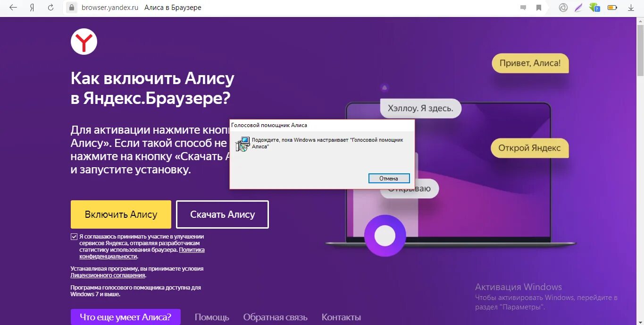This screenshot has height=325, width=644.
Task: Click the Голосовой помощник Алиса dialog title
Action: click(x=269, y=125)
